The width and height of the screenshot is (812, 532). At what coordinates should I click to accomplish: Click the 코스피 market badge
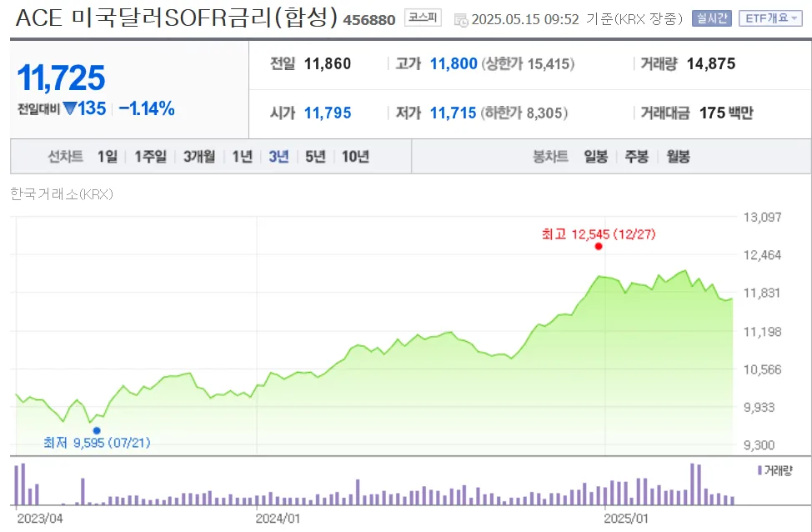click(423, 18)
